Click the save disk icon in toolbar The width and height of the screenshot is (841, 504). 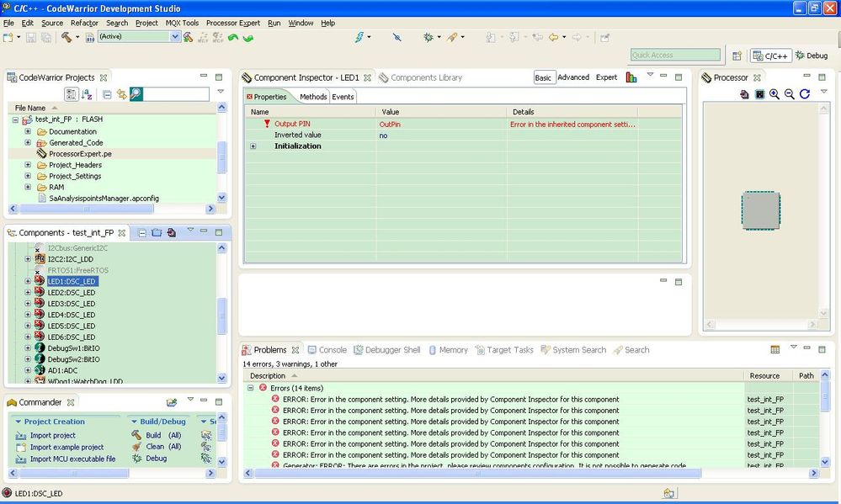(x=31, y=37)
